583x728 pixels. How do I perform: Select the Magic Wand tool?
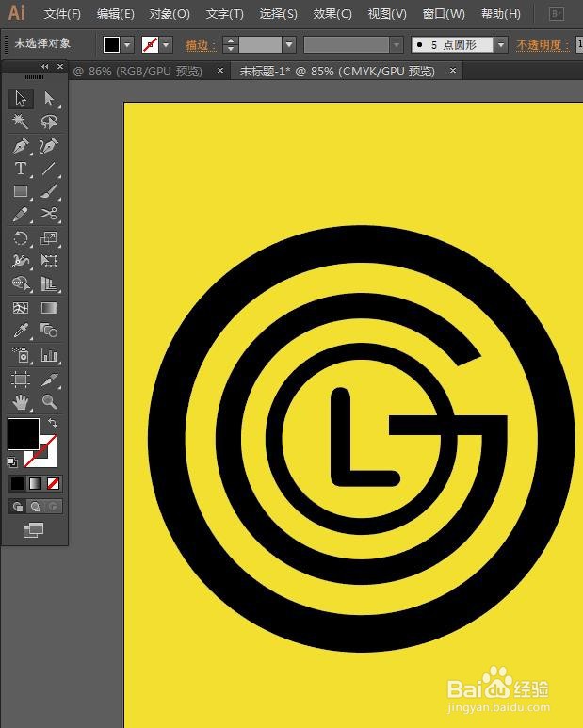coord(21,121)
